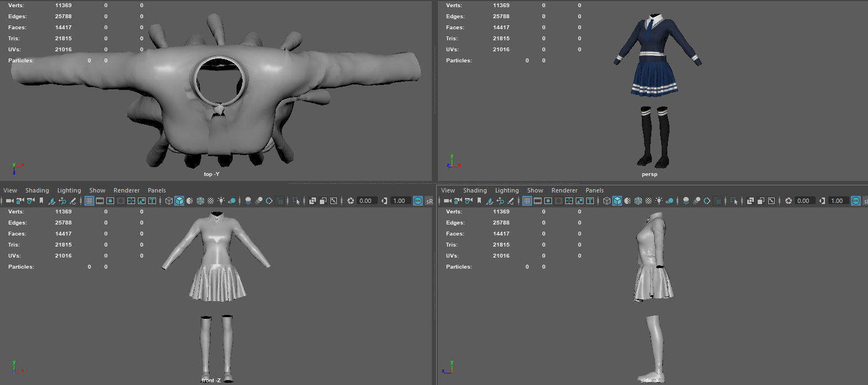
Task: Click 2D Pan/Zoom icon in front panel toolbar
Action: coord(62,201)
